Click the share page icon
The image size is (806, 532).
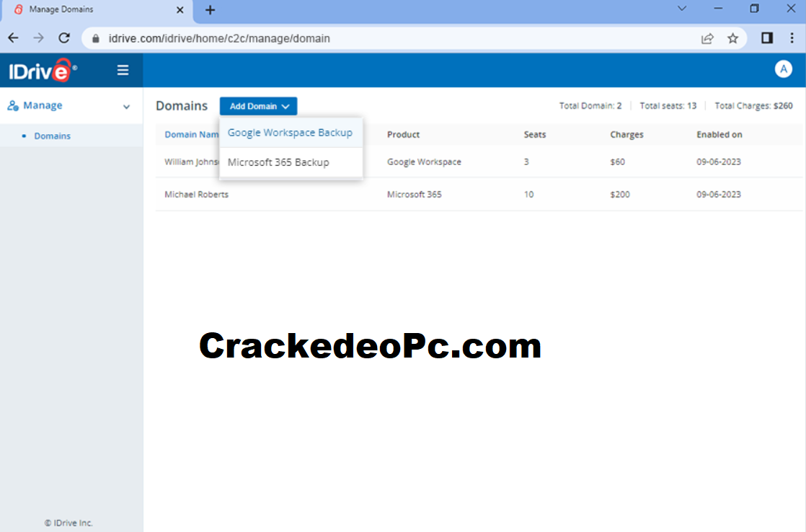tap(707, 38)
